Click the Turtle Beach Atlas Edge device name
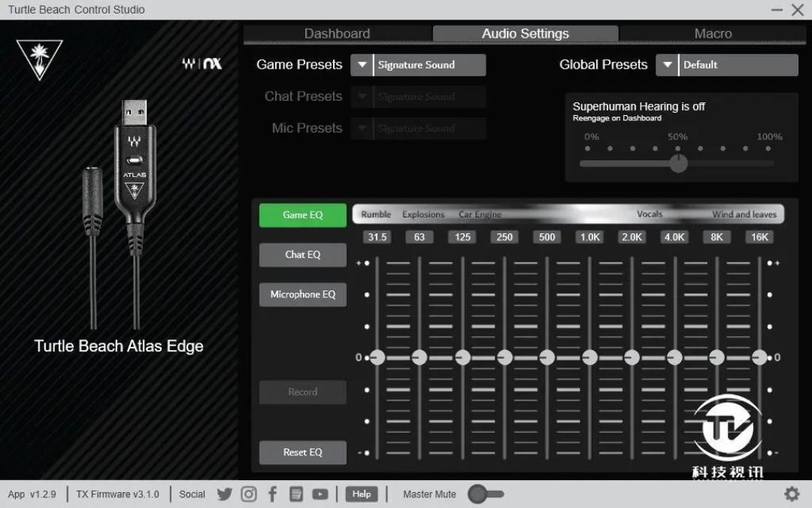 coord(119,345)
